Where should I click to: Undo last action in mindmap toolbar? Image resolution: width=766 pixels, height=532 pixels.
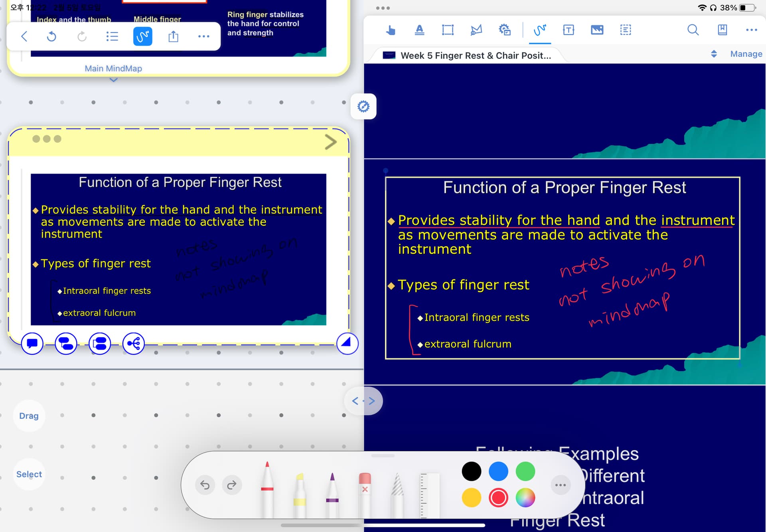(51, 37)
